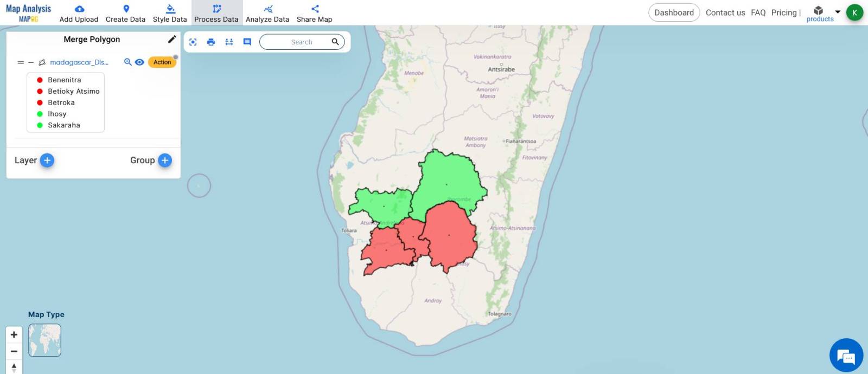Open the Pricing page
Viewport: 868px width, 374px height.
pos(784,12)
